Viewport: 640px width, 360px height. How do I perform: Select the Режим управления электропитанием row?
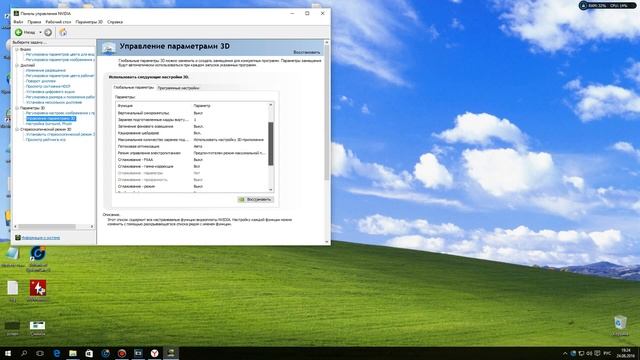point(192,153)
